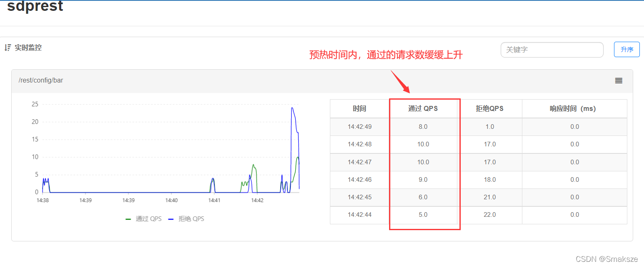Toggle the 通过 QPS legend entry
This screenshot has height=266, width=644.
pyautogui.click(x=143, y=218)
